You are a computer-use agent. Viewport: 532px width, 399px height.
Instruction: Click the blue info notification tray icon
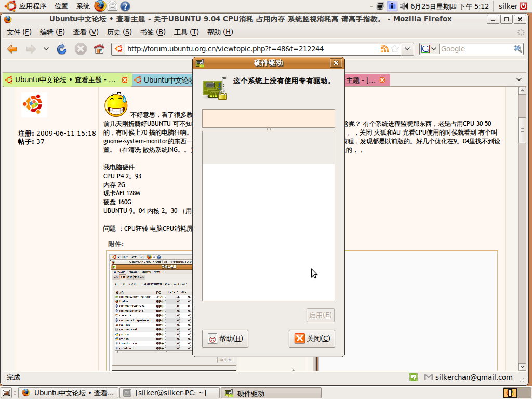point(392,6)
